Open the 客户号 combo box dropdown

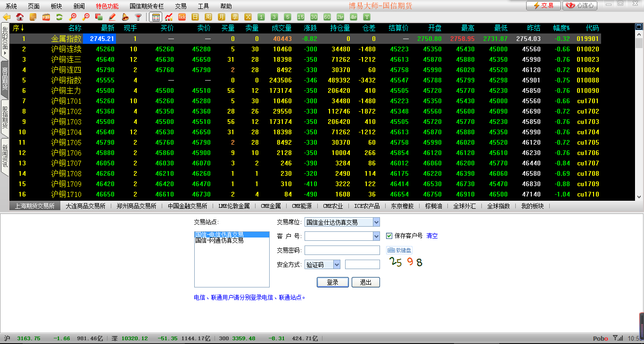(x=376, y=236)
